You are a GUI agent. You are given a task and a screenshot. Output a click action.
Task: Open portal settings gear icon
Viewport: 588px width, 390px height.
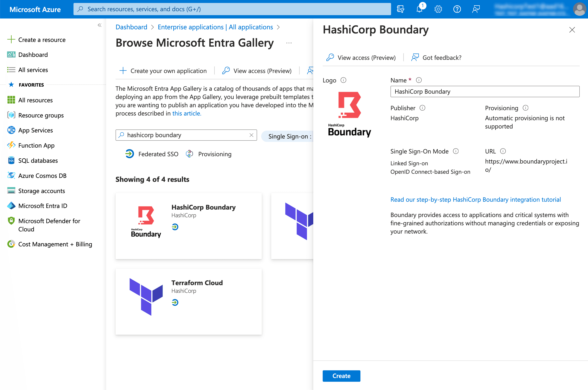(438, 9)
